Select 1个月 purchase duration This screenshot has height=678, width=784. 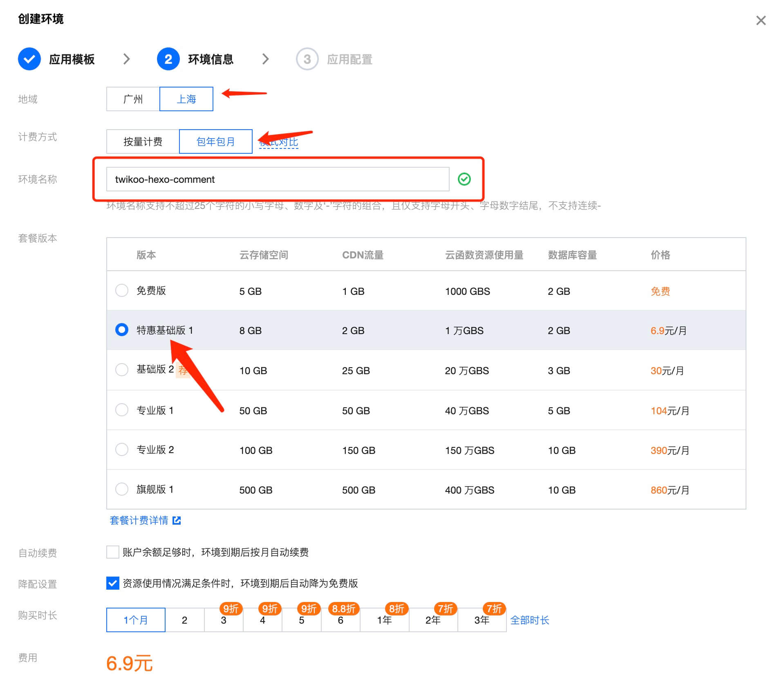point(136,620)
